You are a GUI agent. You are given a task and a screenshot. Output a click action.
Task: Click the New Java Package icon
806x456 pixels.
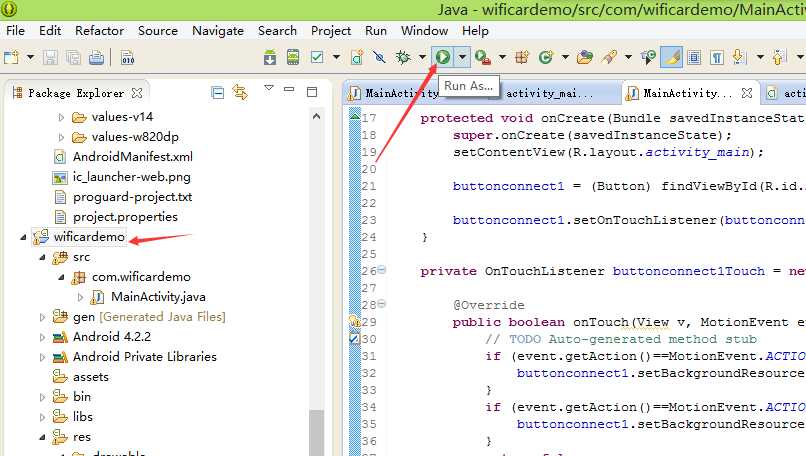coord(522,57)
